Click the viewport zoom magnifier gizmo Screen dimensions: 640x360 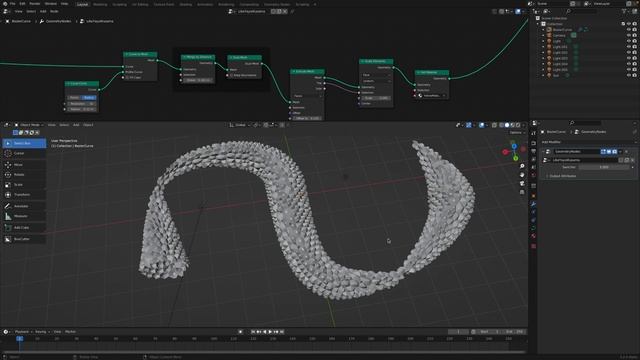click(522, 166)
